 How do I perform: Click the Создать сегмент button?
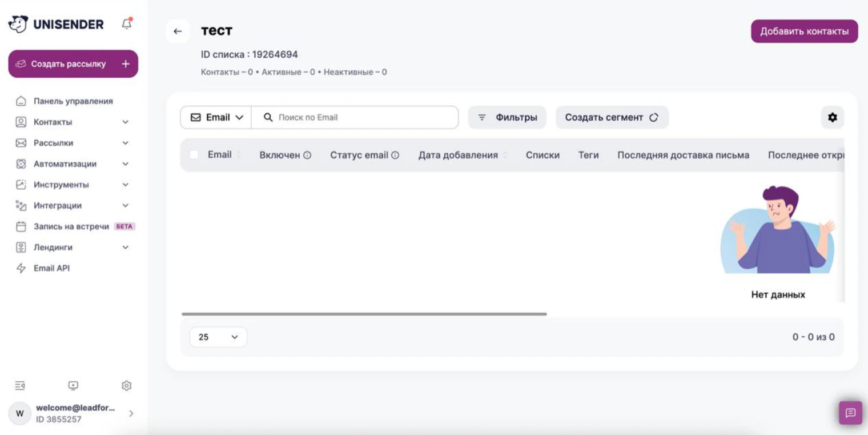click(x=612, y=117)
